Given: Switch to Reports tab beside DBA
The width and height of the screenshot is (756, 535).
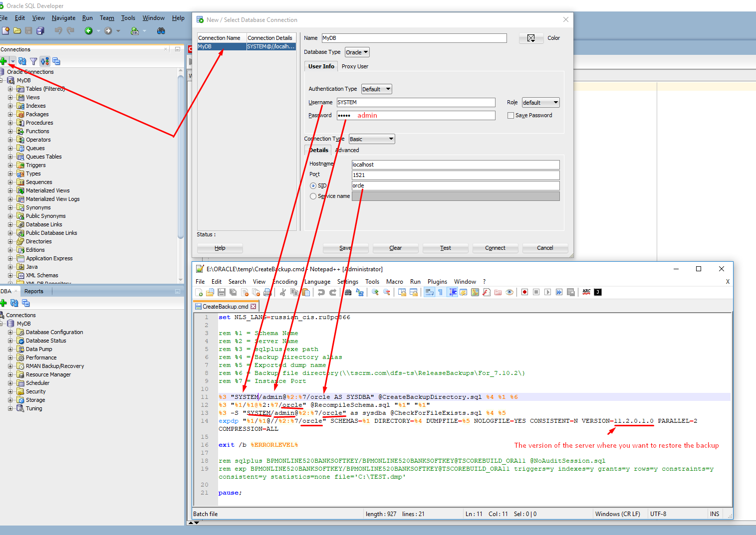Looking at the screenshot, I should tap(34, 291).
